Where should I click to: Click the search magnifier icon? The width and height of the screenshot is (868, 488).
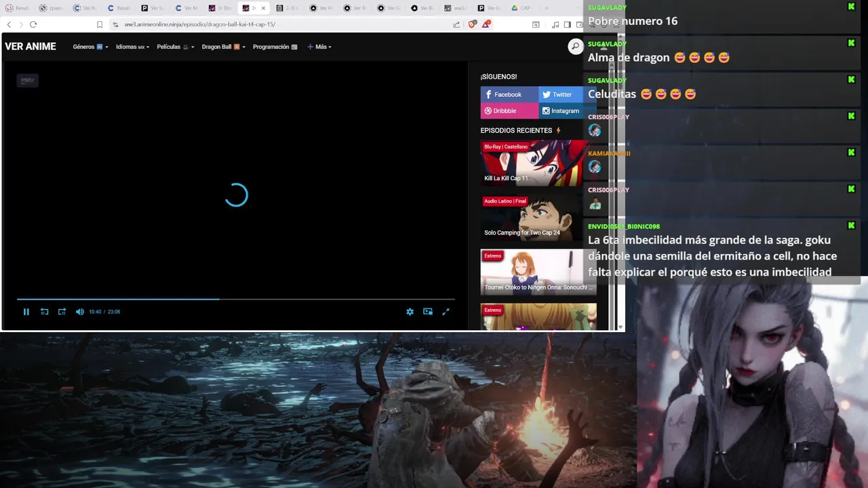[575, 46]
